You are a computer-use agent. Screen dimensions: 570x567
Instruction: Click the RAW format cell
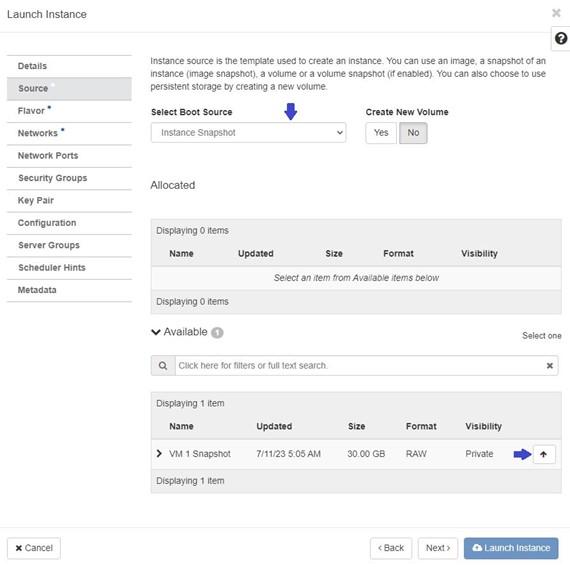(416, 454)
